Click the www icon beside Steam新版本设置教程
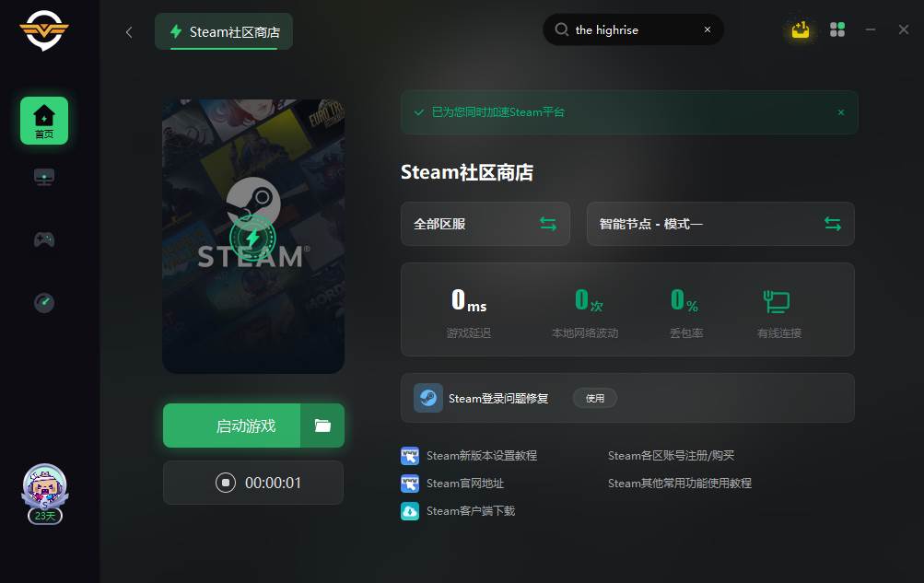This screenshot has width=924, height=583. click(410, 456)
